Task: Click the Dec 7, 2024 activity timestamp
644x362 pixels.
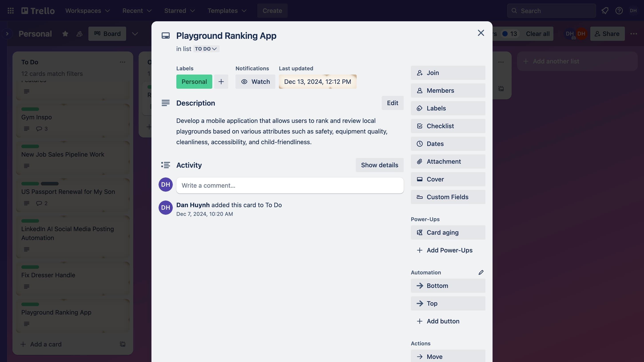Action: 205,214
